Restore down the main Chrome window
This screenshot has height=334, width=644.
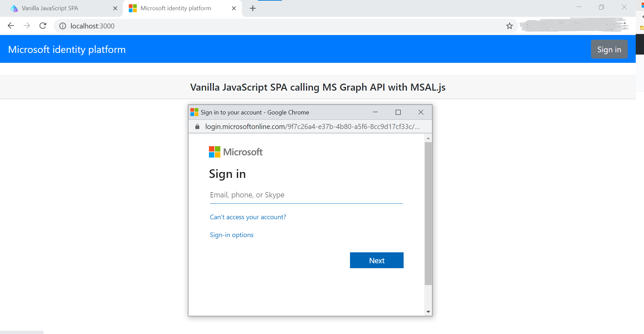[601, 7]
